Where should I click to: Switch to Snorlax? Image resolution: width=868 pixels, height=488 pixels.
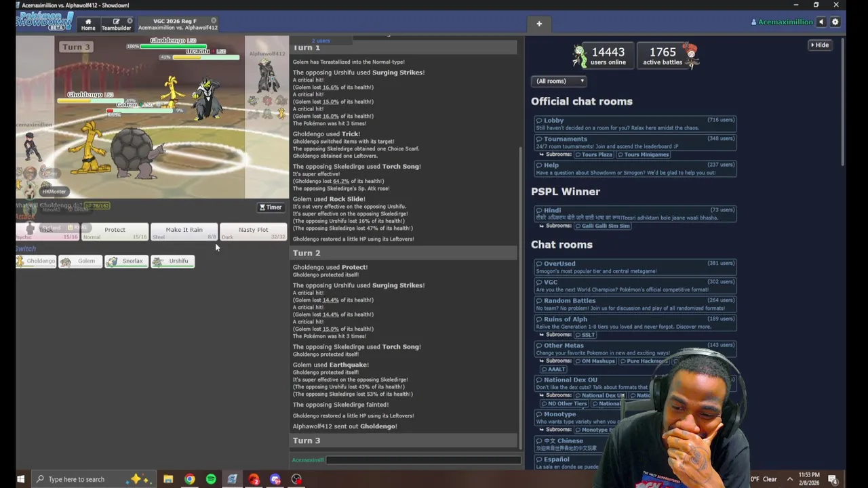[x=126, y=261]
